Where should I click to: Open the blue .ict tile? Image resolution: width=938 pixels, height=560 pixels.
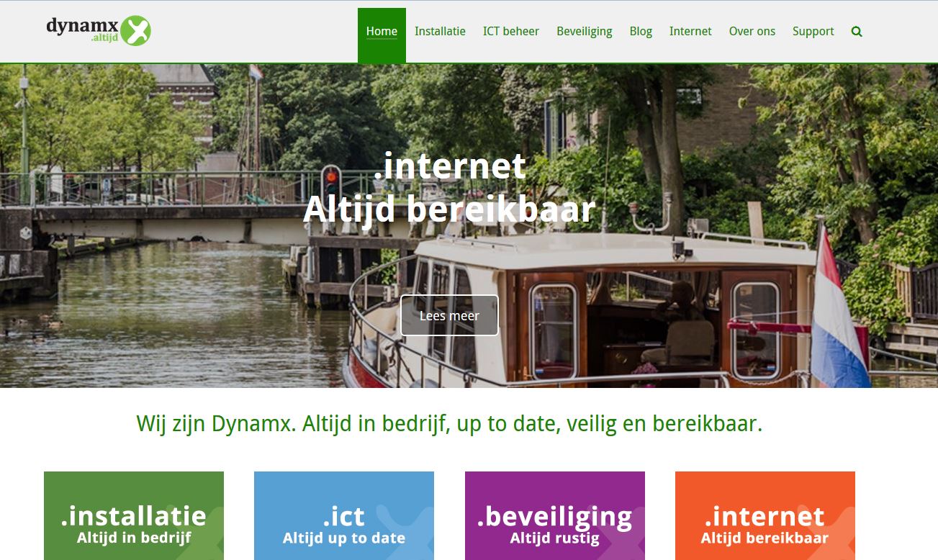(344, 515)
